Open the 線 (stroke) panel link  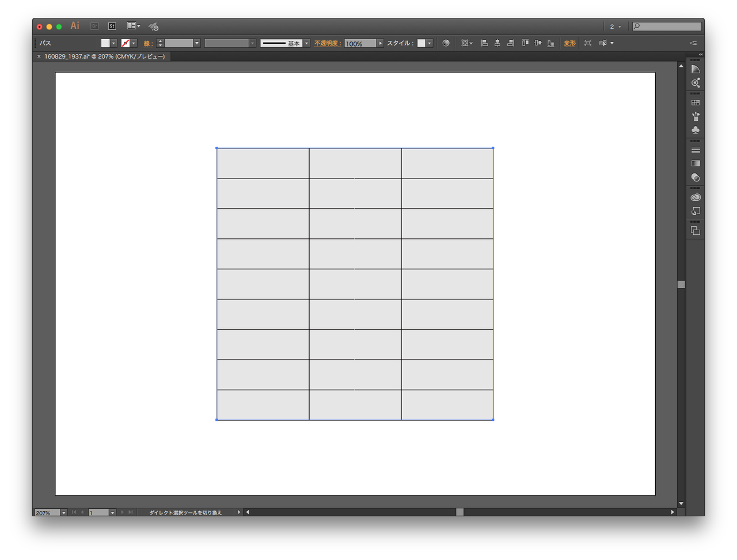[147, 43]
